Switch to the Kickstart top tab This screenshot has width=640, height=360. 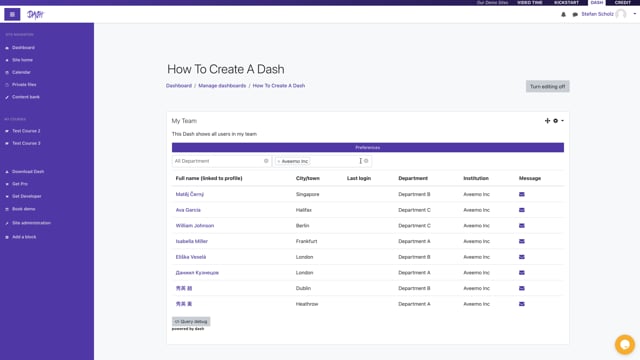coord(566,2)
